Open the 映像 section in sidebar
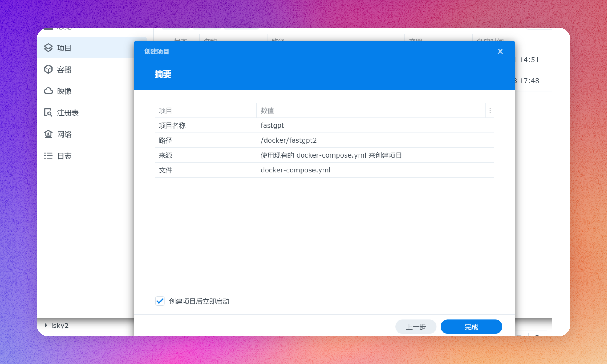 (64, 91)
